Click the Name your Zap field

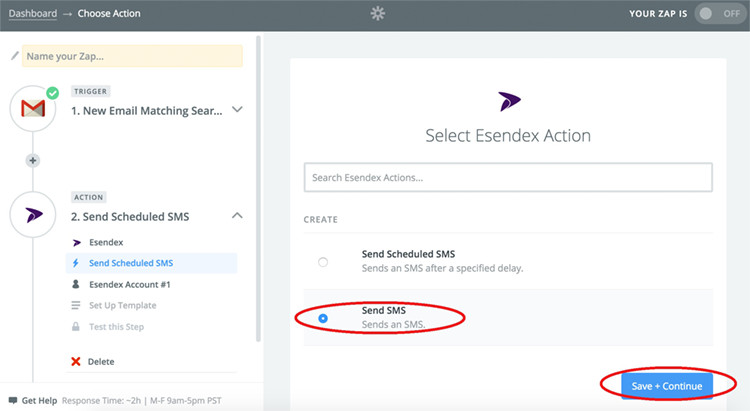[132, 56]
